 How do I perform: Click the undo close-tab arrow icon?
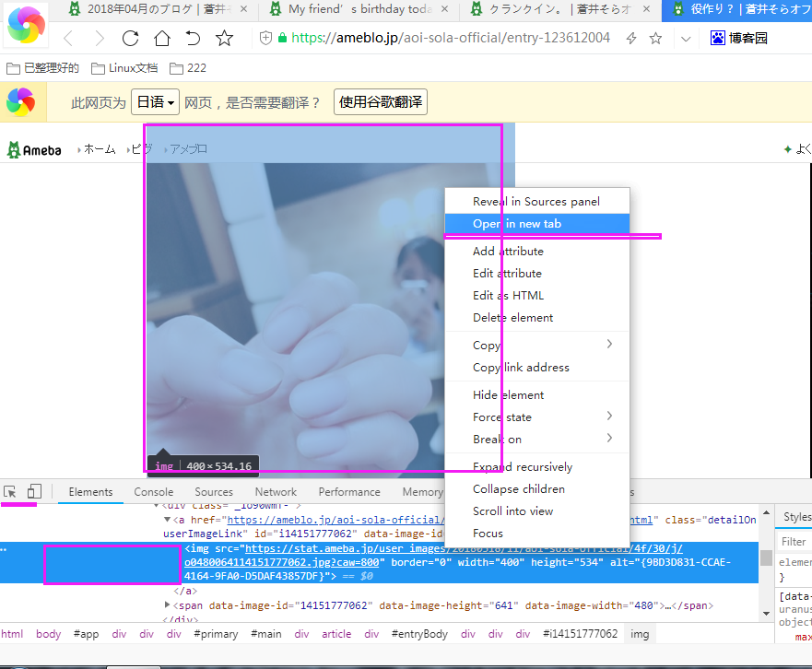pyautogui.click(x=193, y=39)
